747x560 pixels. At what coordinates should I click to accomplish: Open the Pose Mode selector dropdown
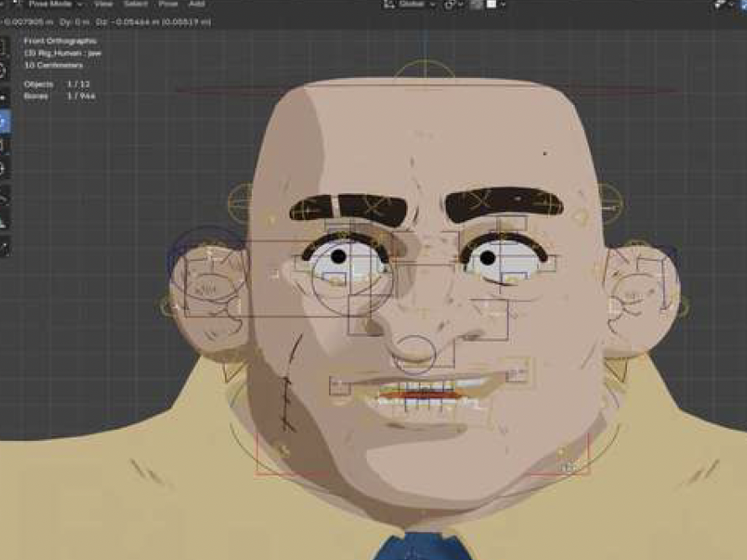pos(49,4)
